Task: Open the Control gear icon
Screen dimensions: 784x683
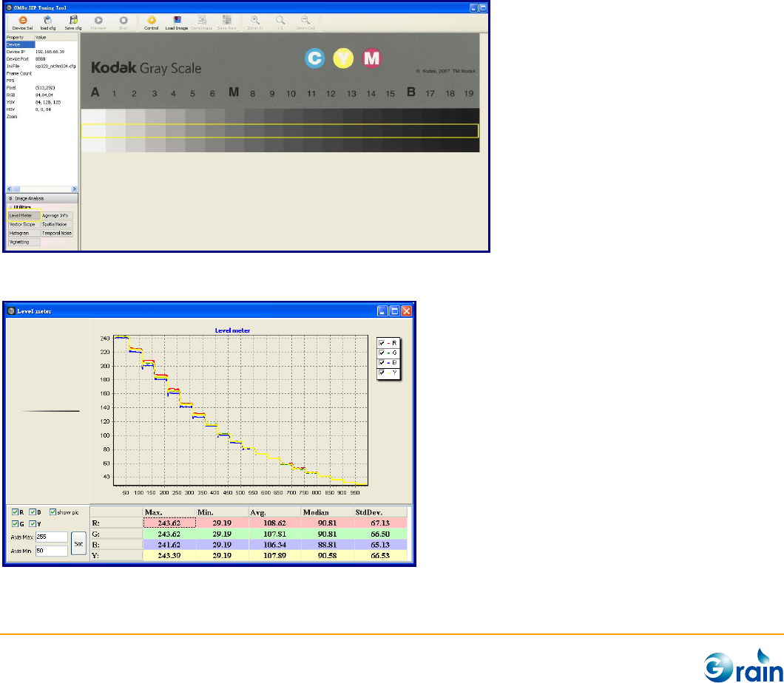Action: 151,23
